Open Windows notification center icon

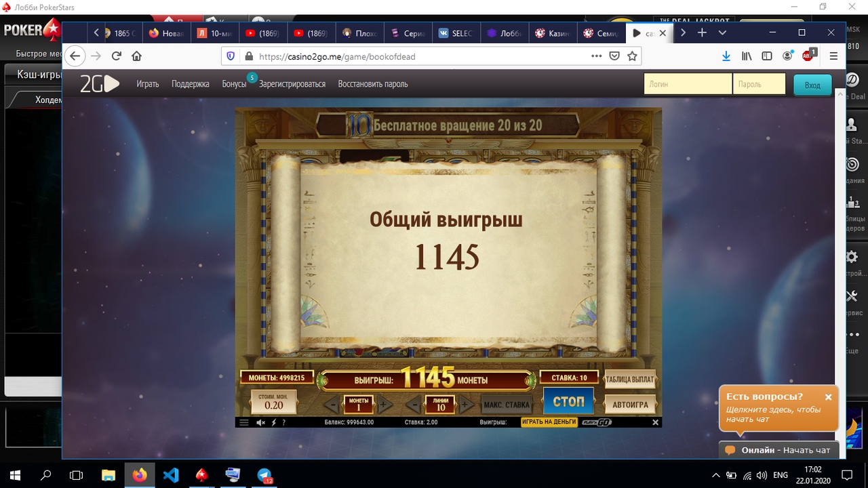pyautogui.click(x=846, y=474)
